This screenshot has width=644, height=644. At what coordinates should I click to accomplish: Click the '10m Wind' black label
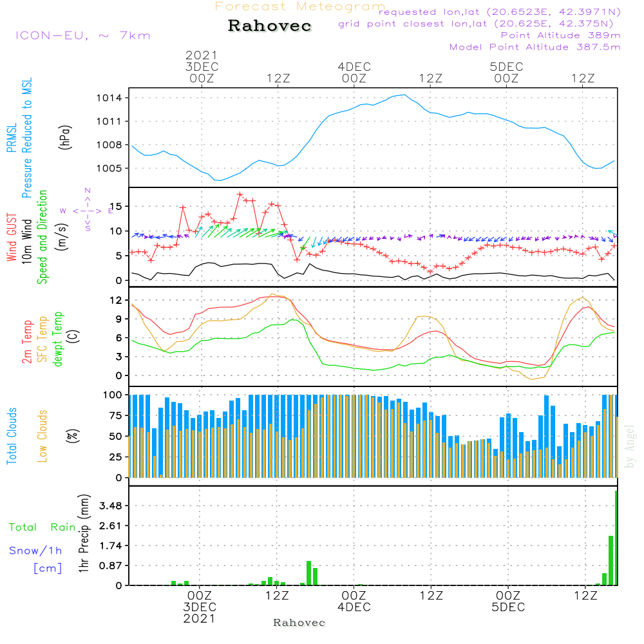coord(26,241)
